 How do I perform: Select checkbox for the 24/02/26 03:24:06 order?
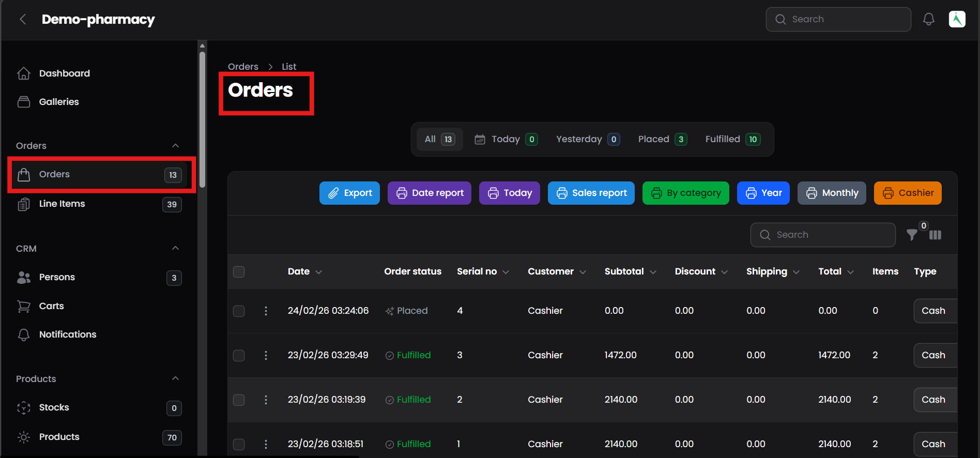[x=239, y=311]
